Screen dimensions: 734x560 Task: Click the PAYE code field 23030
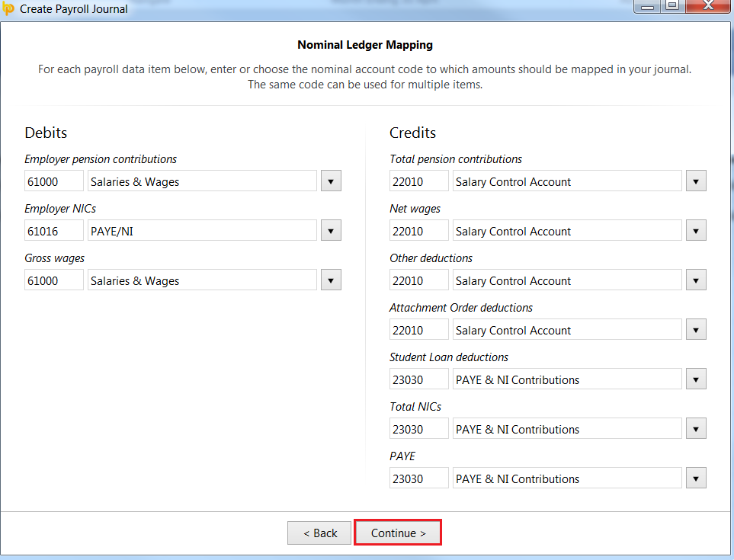tap(419, 478)
